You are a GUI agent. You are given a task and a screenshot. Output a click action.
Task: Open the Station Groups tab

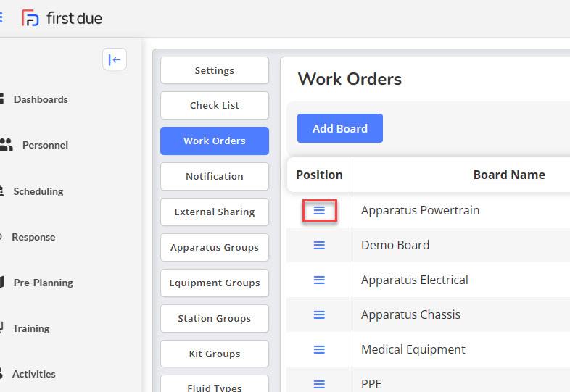click(x=215, y=318)
